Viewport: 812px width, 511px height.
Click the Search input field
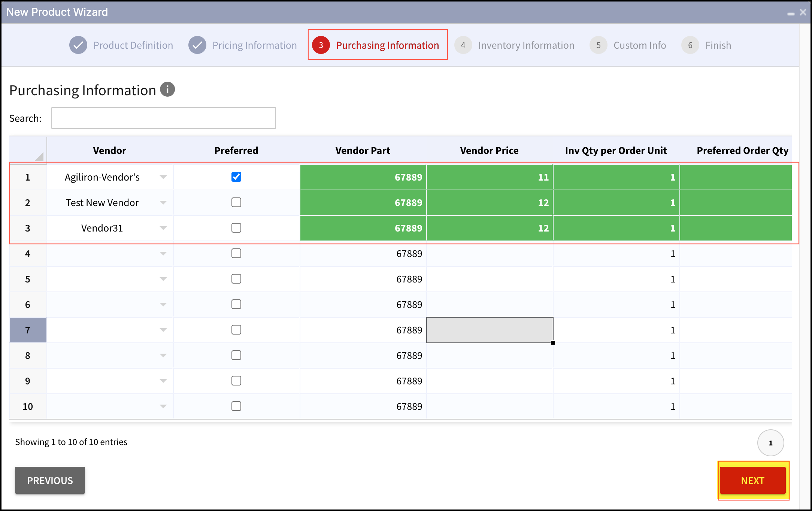(x=164, y=118)
